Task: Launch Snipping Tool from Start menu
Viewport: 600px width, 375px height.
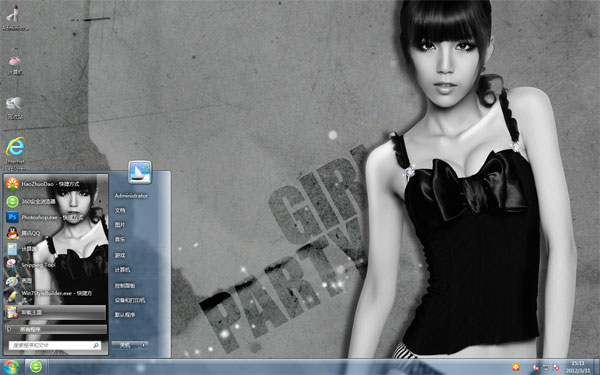Action: 55,265
